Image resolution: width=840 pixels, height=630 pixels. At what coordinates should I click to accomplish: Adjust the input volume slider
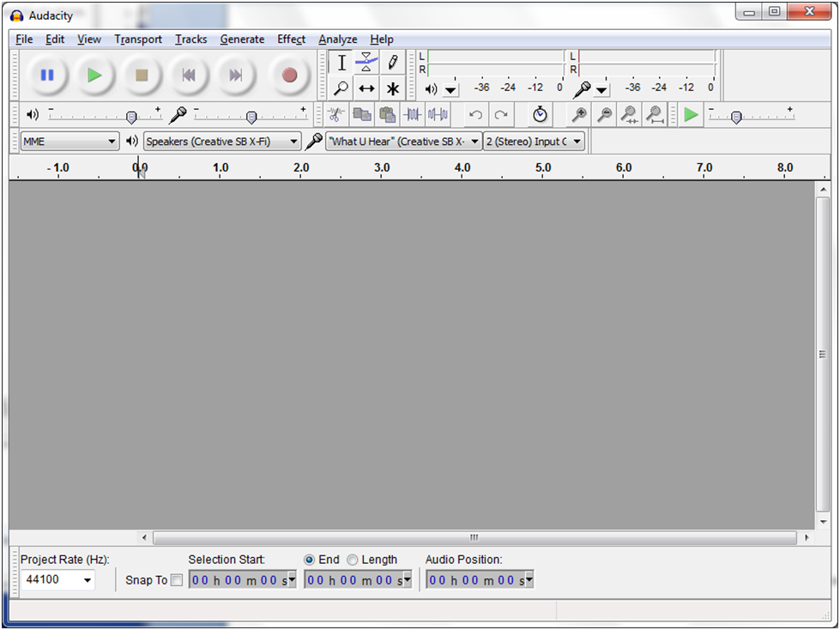pos(251,117)
